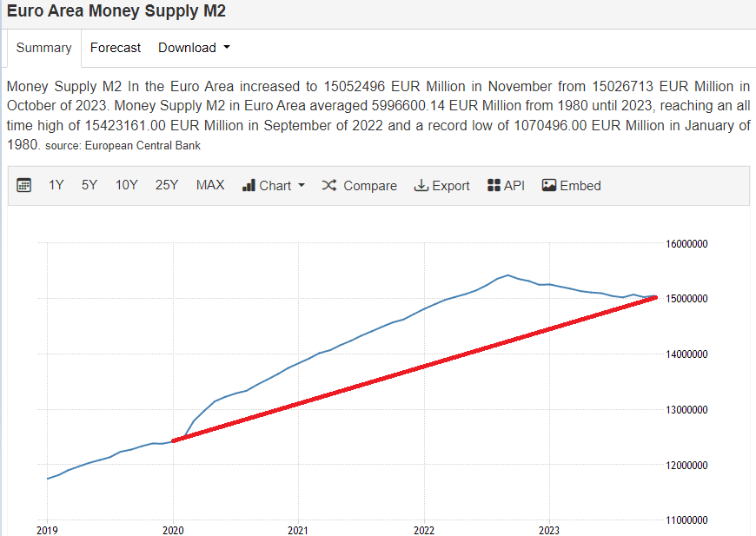Select the 1Y time range

point(56,185)
